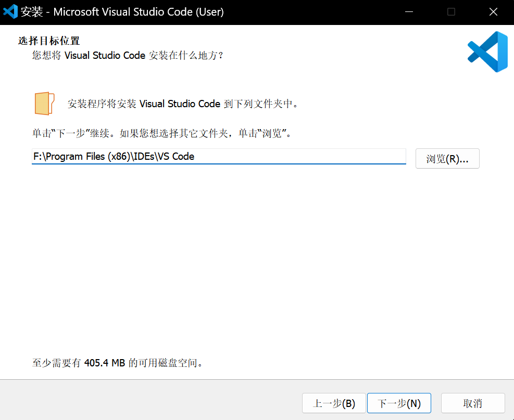
Task: Click the 浏览(R)... browse button
Action: [x=447, y=159]
